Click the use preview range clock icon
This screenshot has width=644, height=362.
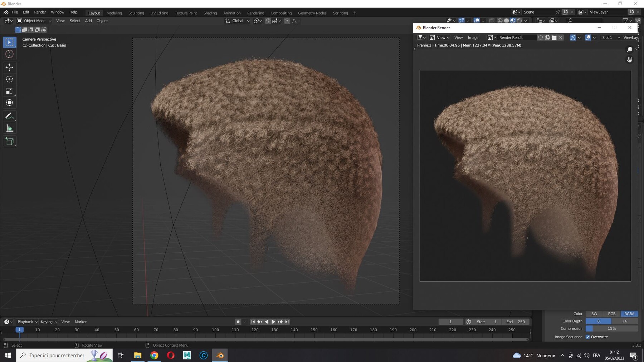[x=468, y=322]
